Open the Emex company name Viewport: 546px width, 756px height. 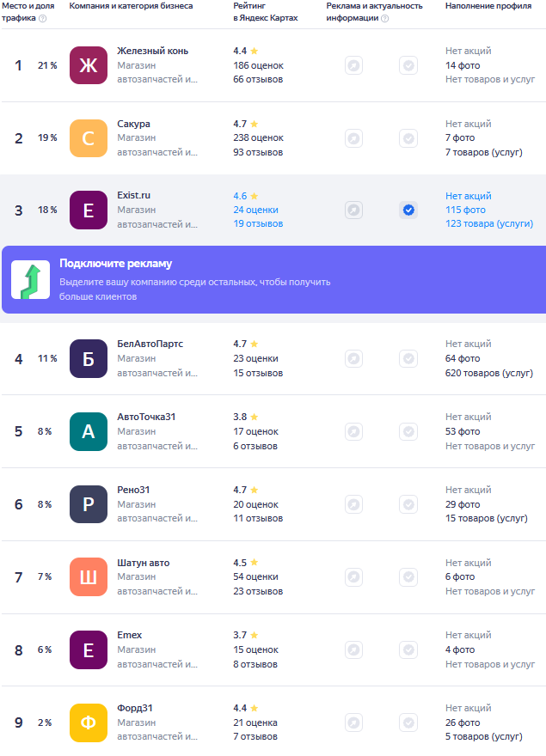click(130, 635)
